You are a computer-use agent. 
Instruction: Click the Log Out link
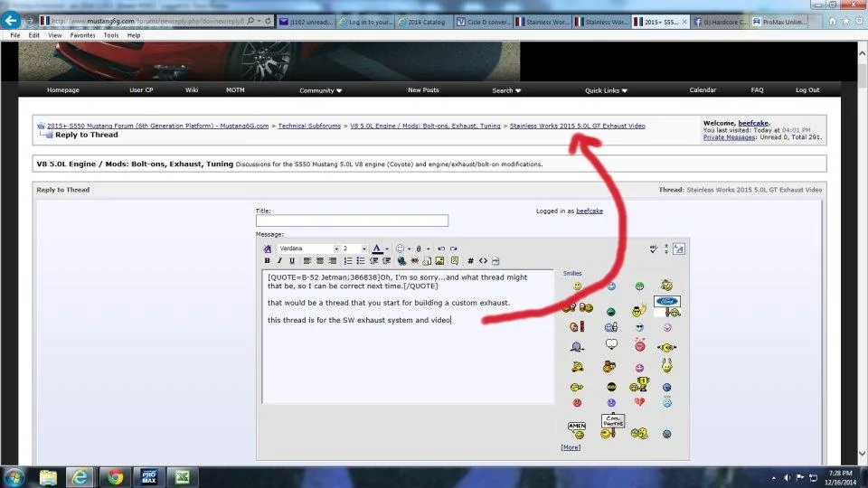tap(807, 89)
